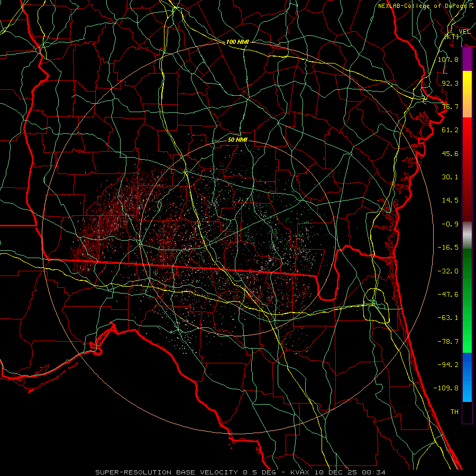Click the purple segment of color bar
The width and height of the screenshot is (476, 476).
[467, 59]
